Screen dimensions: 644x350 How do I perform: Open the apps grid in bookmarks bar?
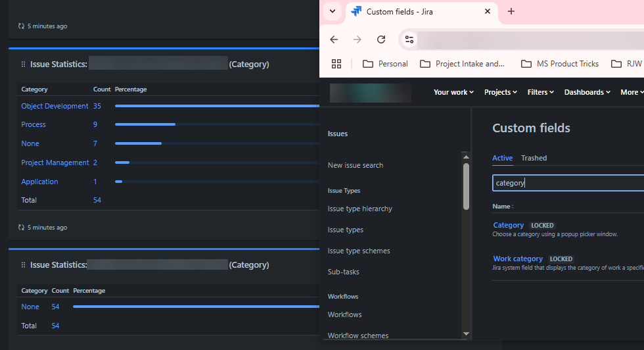[x=336, y=64]
